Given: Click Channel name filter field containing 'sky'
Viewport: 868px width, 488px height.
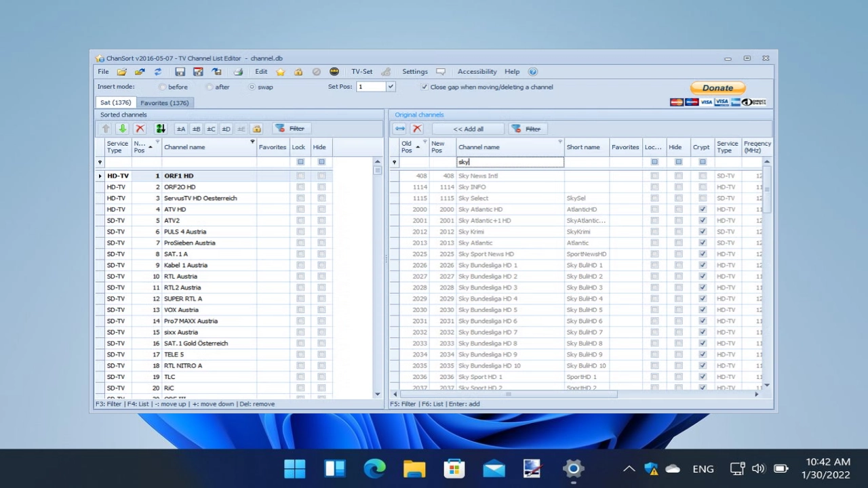Looking at the screenshot, I should 510,162.
